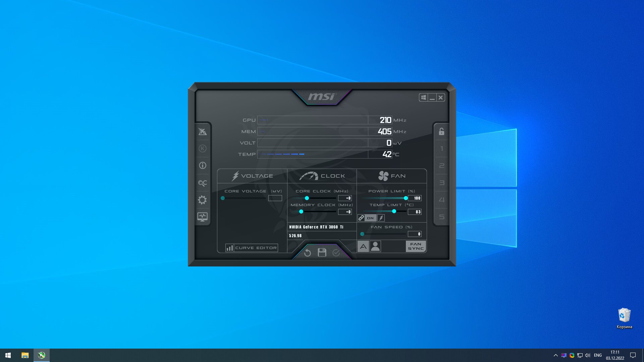Click the Core Clock offset input field

(x=345, y=198)
